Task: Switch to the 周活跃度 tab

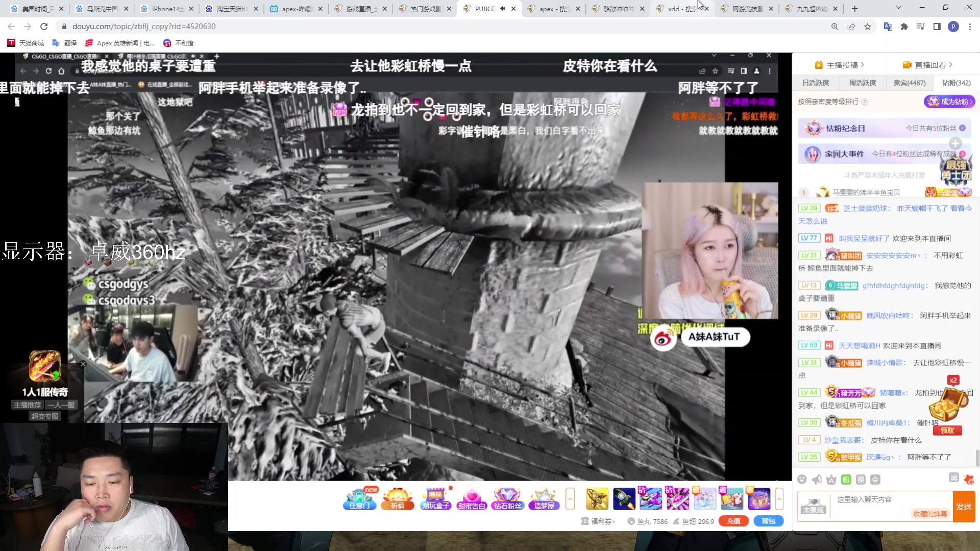Action: tap(862, 83)
